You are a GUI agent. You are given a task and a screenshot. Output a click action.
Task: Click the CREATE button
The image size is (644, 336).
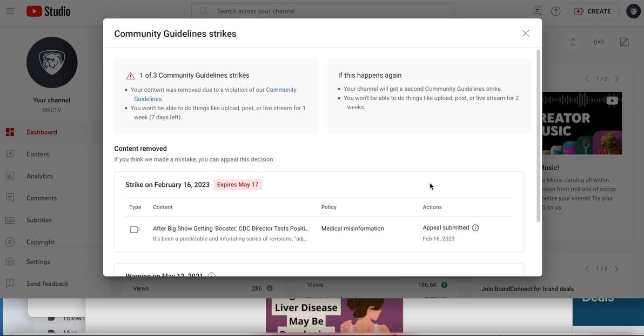(593, 11)
